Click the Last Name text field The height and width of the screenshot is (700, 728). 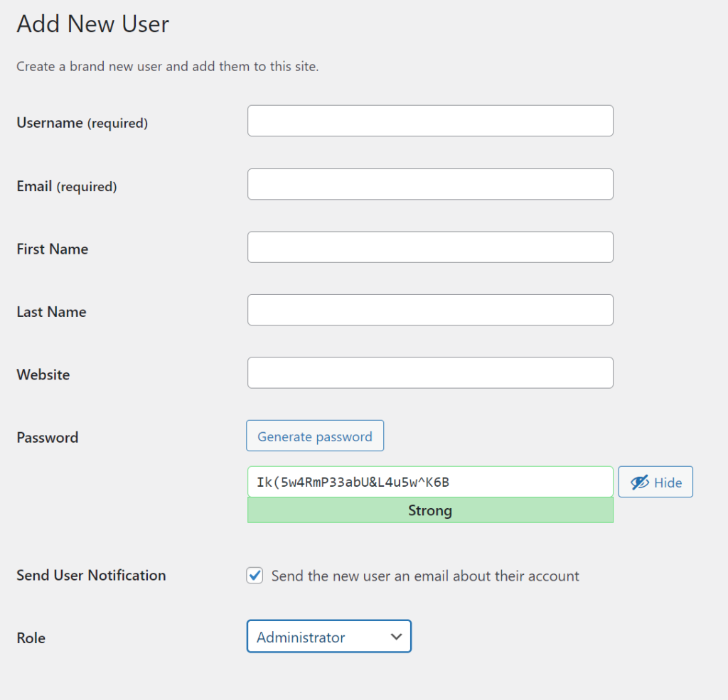tap(429, 311)
